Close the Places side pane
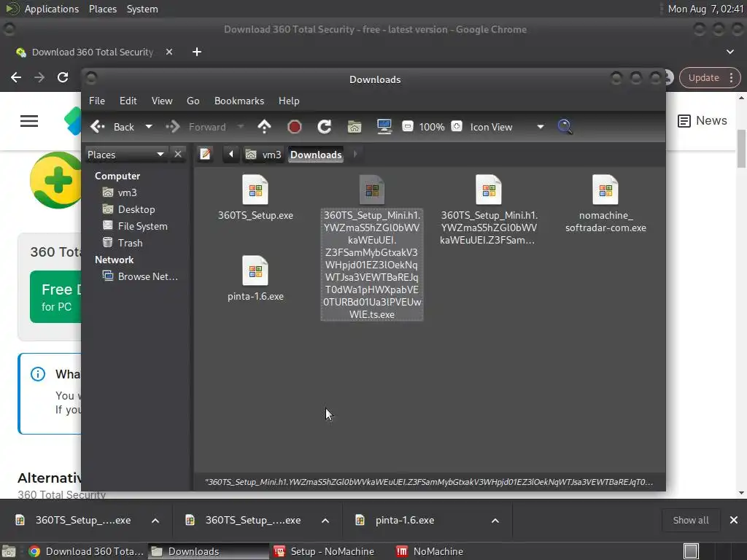Screen dimensions: 747x560 click(x=178, y=155)
